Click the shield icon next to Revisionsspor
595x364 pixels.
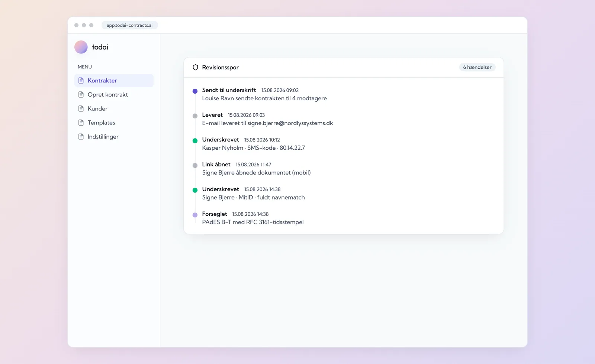click(195, 67)
